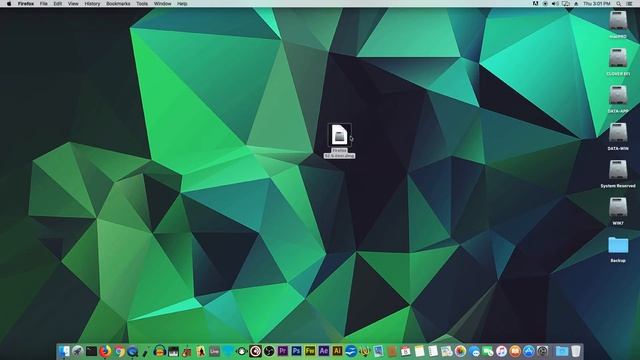Launch Google Chrome from the dock
The image size is (640, 360).
point(119,351)
